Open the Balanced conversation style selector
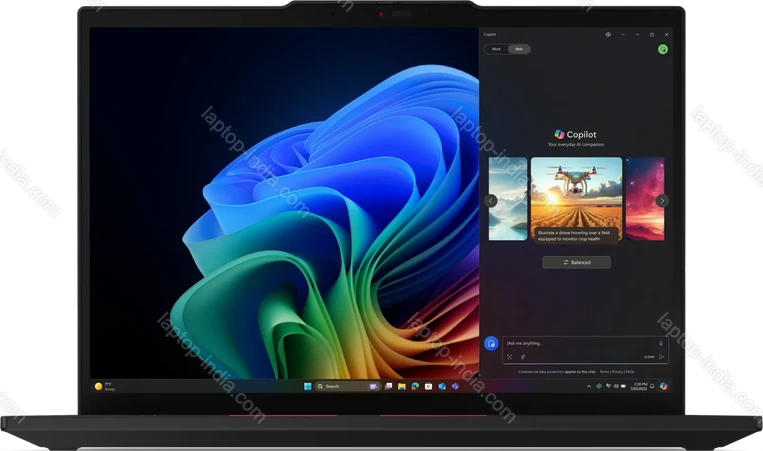 (576, 262)
